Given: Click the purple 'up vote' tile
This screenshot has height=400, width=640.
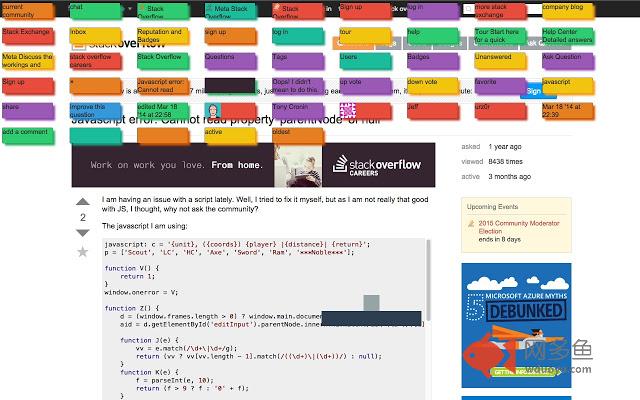Looking at the screenshot, I should click(365, 86).
